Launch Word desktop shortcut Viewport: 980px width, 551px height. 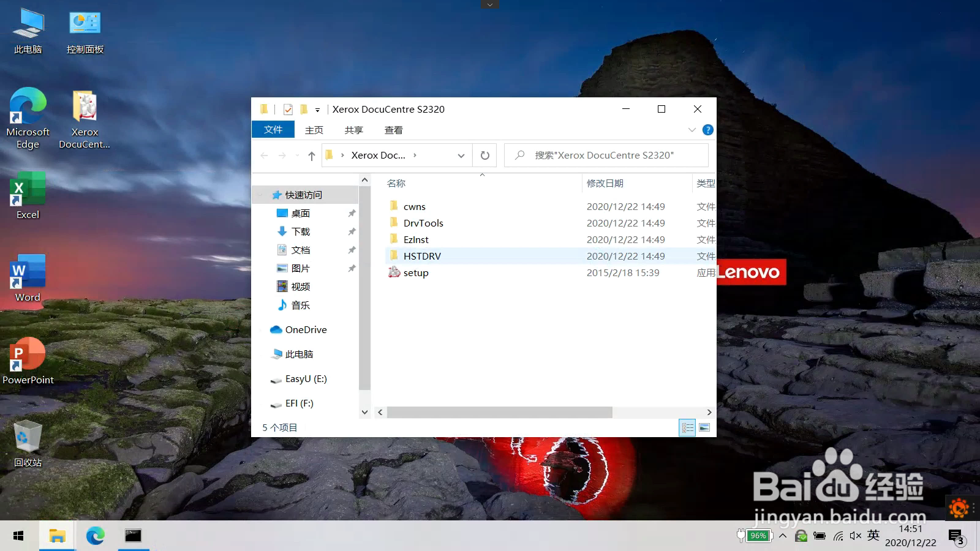(28, 279)
